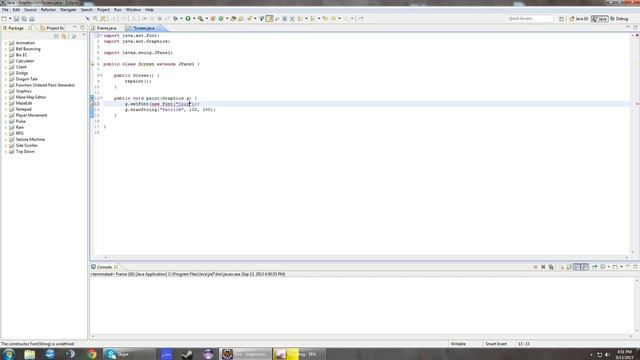Click the Remove Launch icon in Console toolbar

[x=543, y=267]
